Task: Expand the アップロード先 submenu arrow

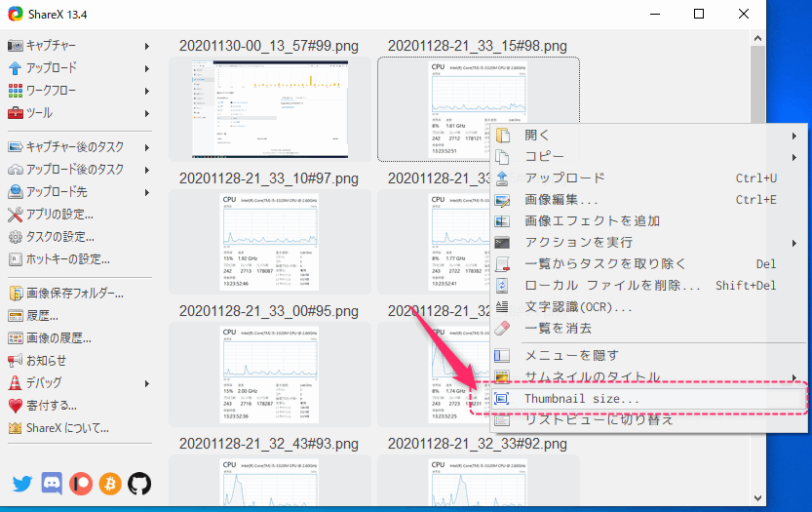Action: (x=147, y=192)
